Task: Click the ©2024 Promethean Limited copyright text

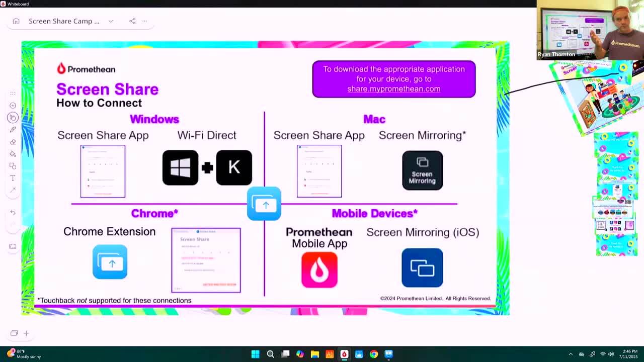Action: pos(435,298)
